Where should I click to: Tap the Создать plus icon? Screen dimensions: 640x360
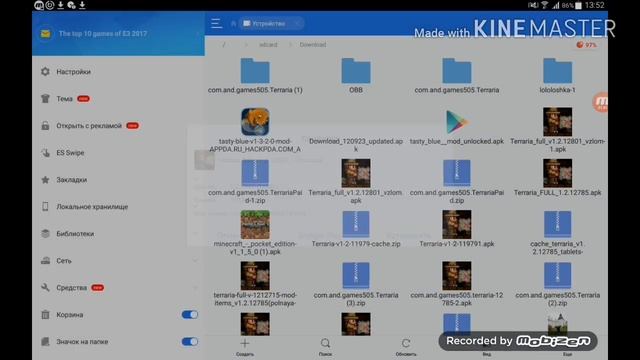[244, 343]
